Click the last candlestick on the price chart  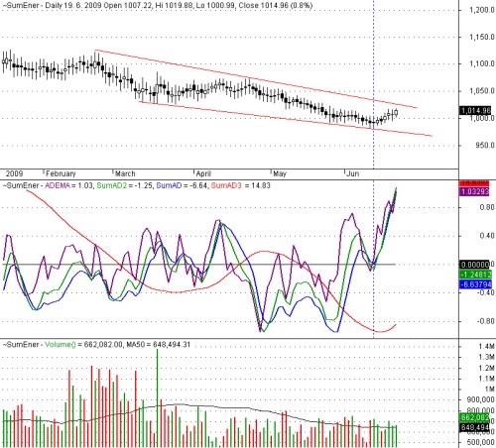click(x=396, y=113)
